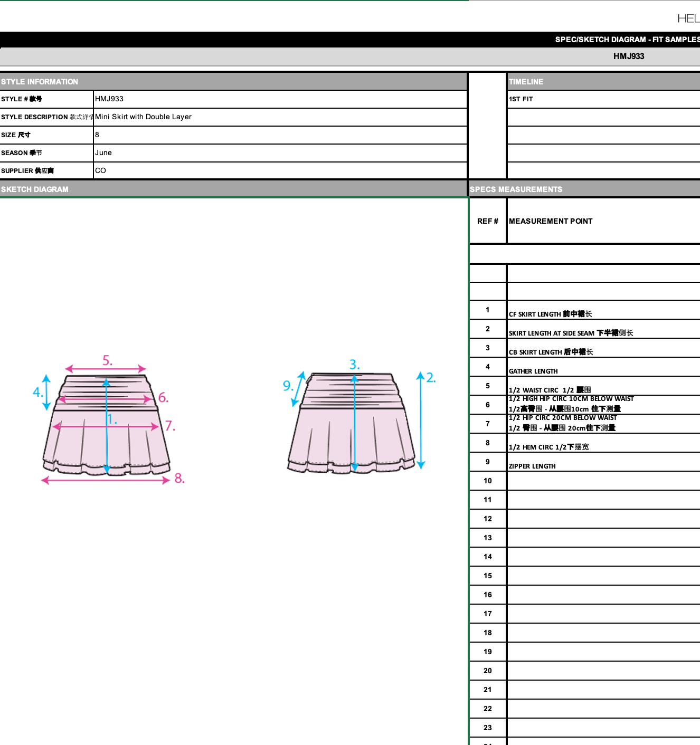Click the empty measurement cell in row 12
The image size is (700, 745).
[x=604, y=519]
